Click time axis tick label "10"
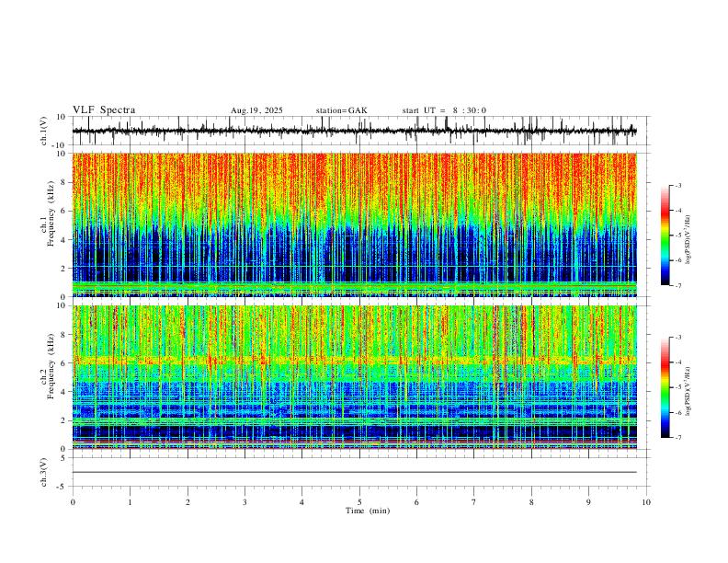The height and width of the screenshot is (563, 728). (646, 502)
